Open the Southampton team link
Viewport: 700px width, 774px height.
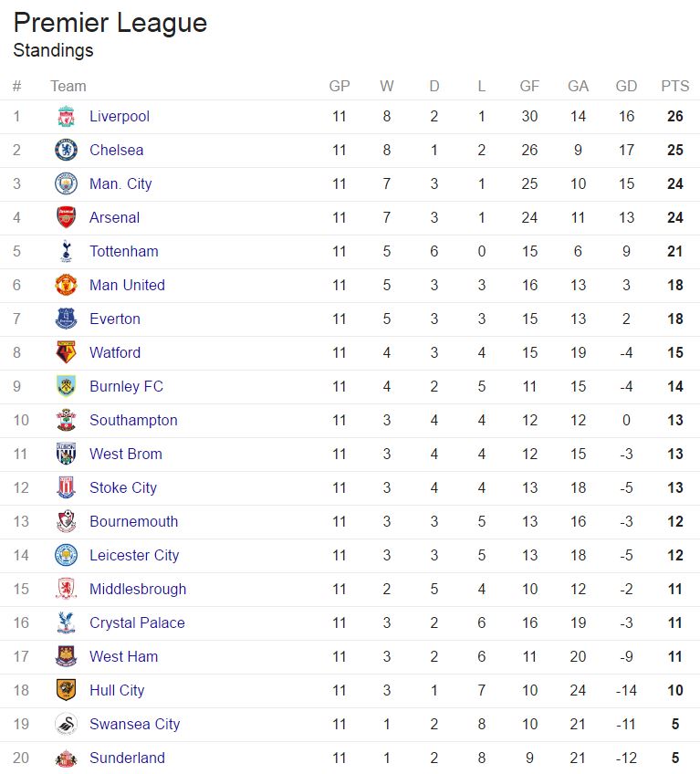[x=133, y=421]
